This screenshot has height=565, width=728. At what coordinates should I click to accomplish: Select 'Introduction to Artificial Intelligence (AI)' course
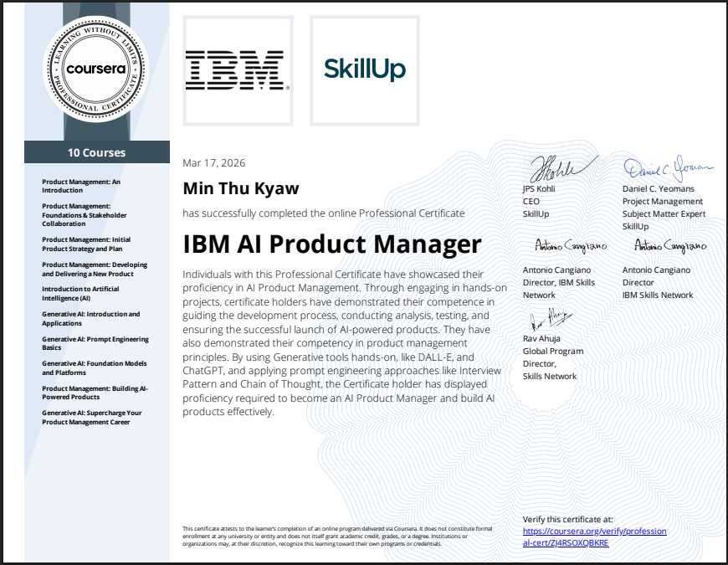(80, 294)
